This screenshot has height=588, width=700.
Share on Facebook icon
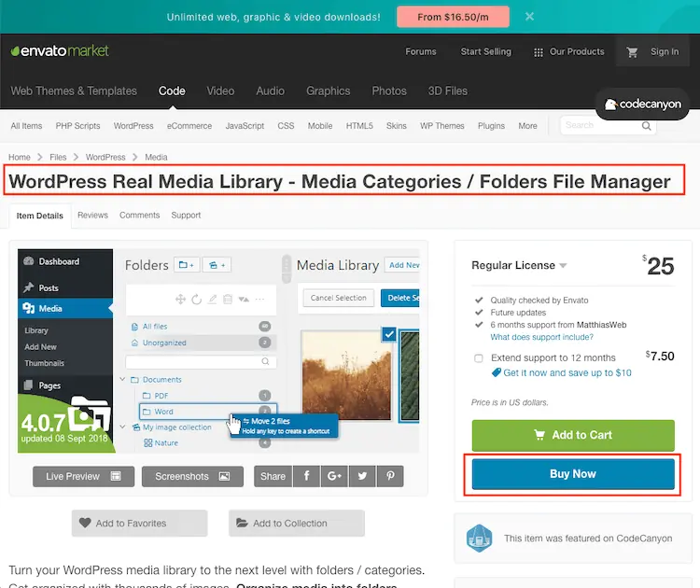[307, 476]
